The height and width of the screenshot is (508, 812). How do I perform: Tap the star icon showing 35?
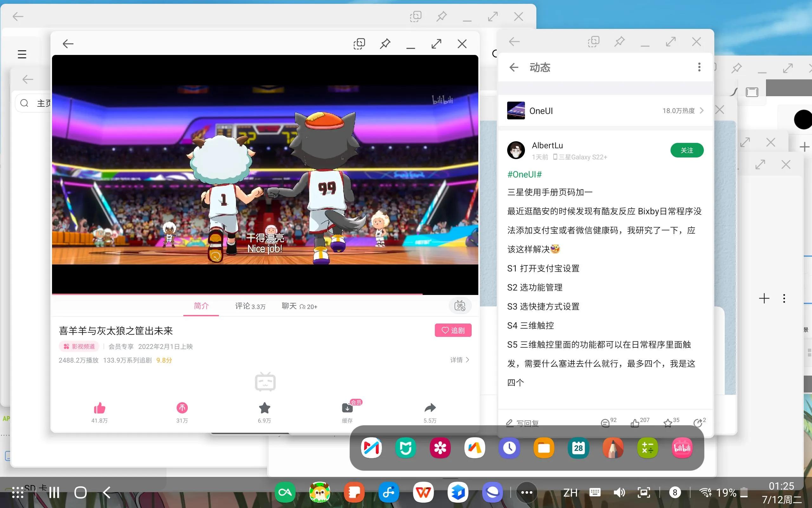click(x=668, y=423)
